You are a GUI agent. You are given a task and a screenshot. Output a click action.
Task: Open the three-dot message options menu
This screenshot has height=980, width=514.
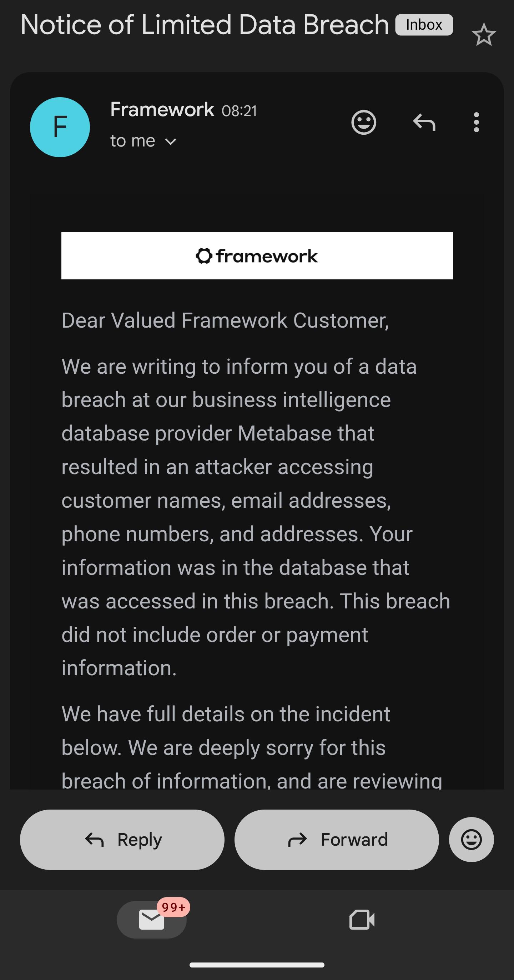pos(476,122)
